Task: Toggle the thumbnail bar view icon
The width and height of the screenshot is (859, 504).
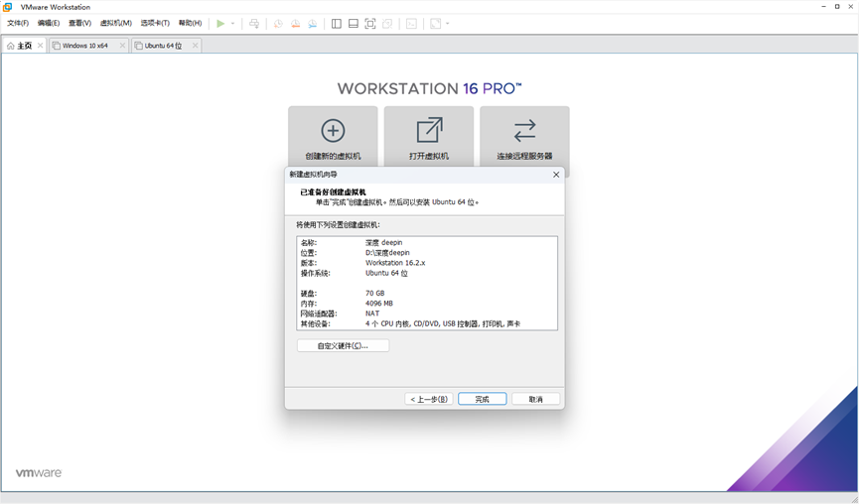Action: (354, 24)
